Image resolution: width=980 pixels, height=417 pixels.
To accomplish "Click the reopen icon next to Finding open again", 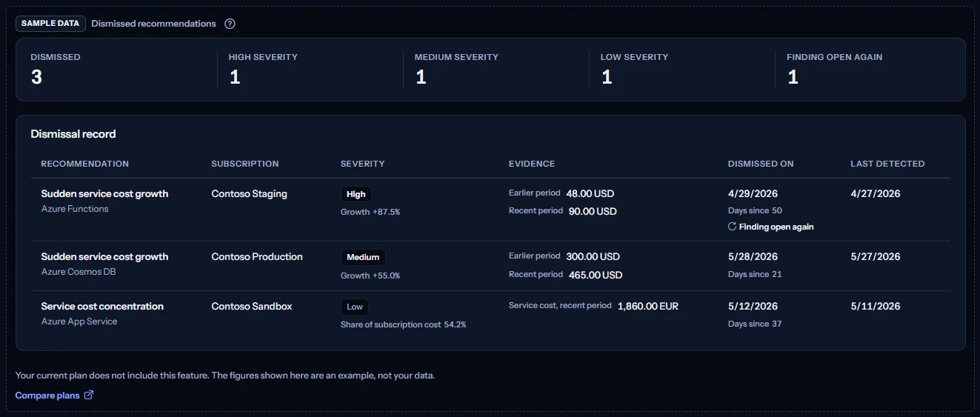I will coord(732,227).
